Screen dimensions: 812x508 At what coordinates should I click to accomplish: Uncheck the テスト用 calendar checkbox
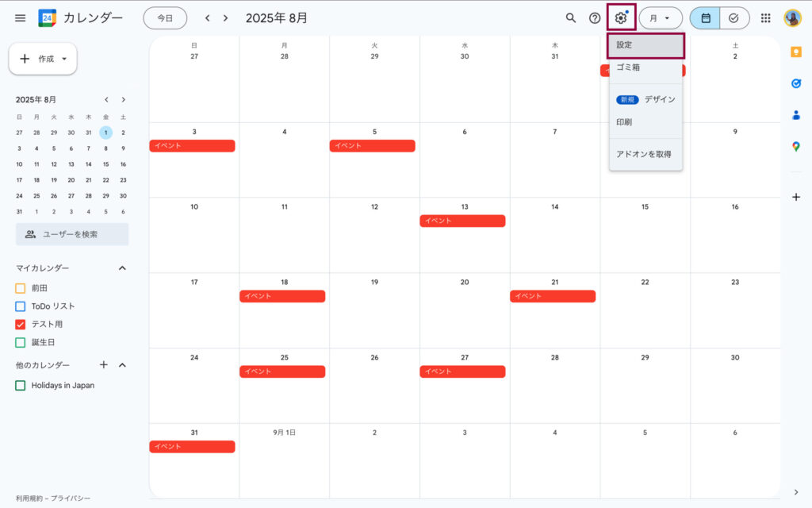click(x=21, y=324)
